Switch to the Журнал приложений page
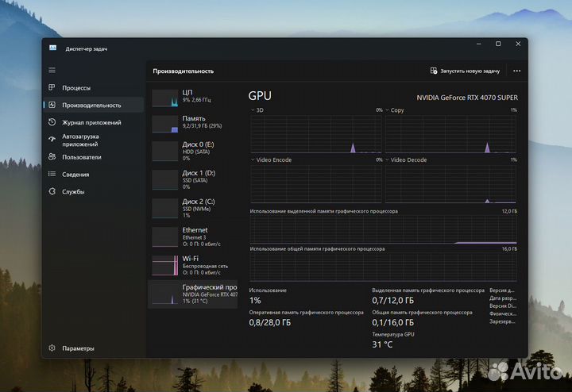The width and height of the screenshot is (572, 392). tap(94, 122)
